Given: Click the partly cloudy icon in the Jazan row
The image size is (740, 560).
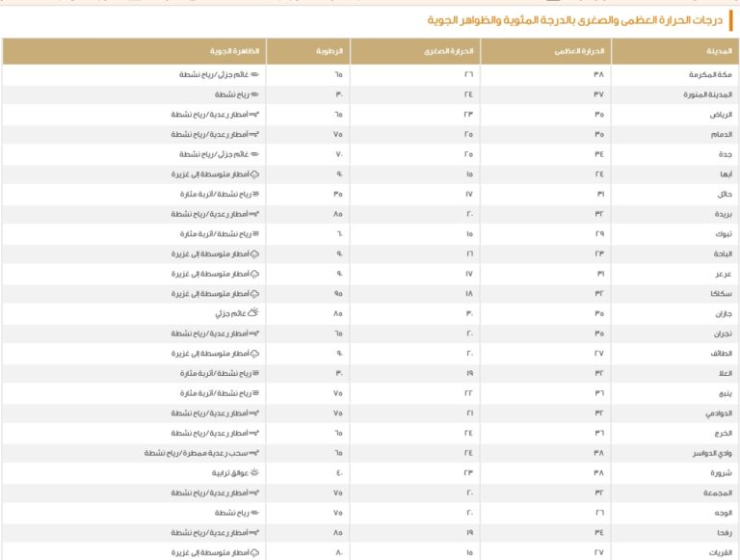Looking at the screenshot, I should [253, 313].
